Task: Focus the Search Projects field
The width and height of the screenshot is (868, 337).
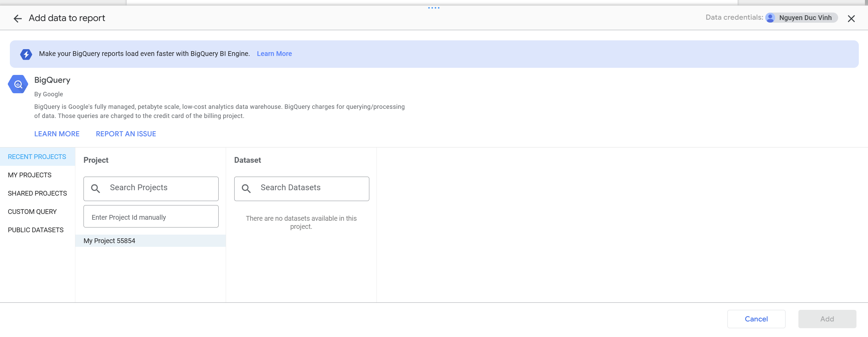Action: (151, 189)
